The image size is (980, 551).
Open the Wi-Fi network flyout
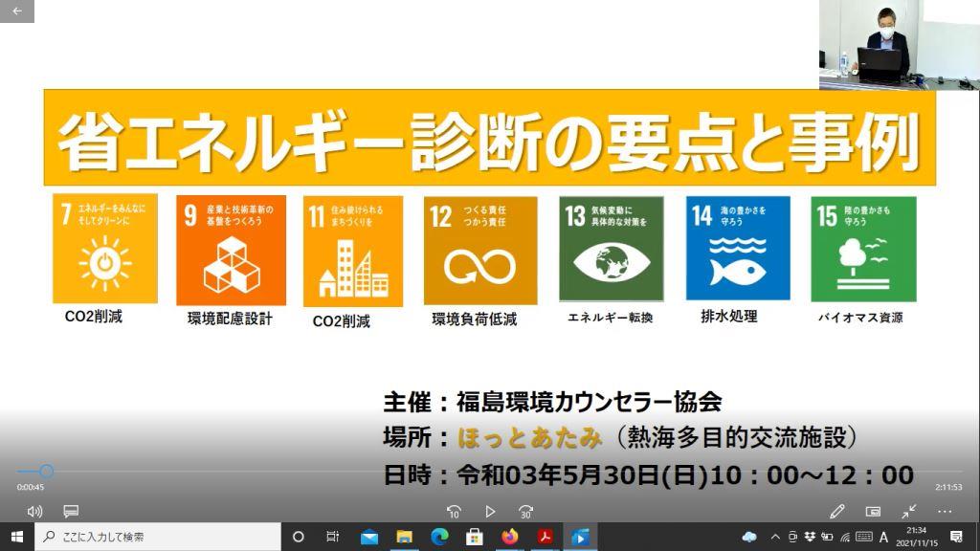(845, 537)
